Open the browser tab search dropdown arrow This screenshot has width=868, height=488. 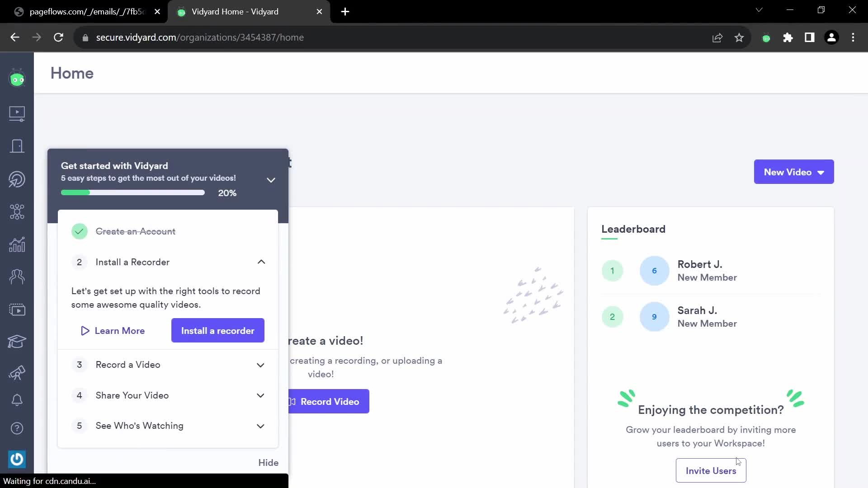point(759,10)
